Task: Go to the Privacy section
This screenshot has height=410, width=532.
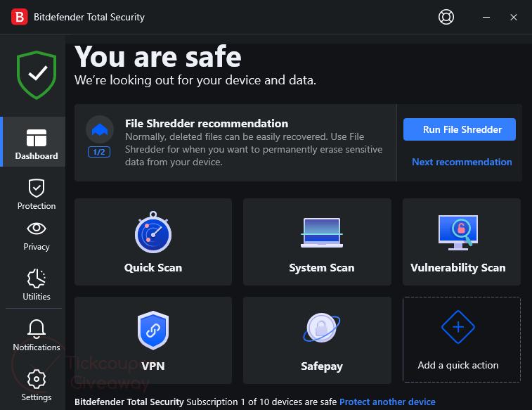Action: tap(36, 235)
